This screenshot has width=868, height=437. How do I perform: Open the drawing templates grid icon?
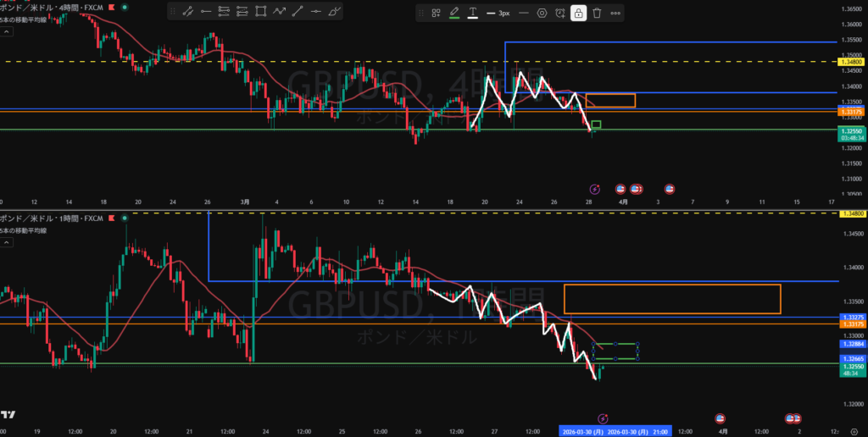tap(436, 14)
